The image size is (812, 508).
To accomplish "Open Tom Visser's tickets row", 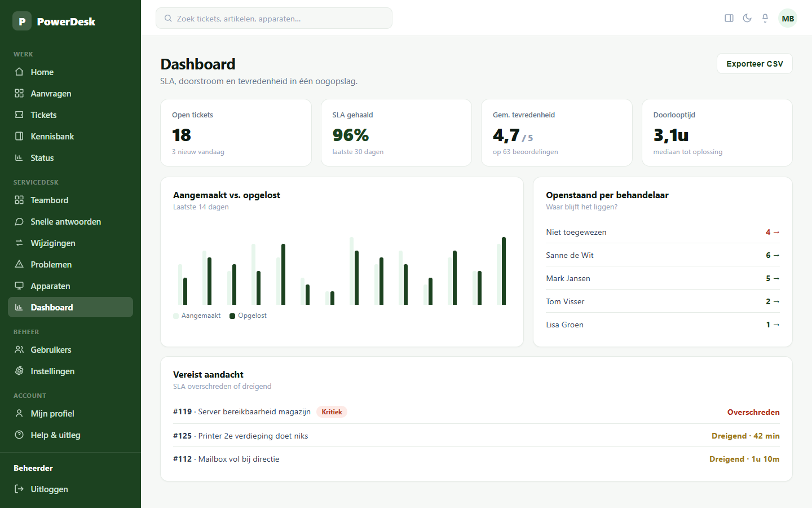I will pos(663,301).
